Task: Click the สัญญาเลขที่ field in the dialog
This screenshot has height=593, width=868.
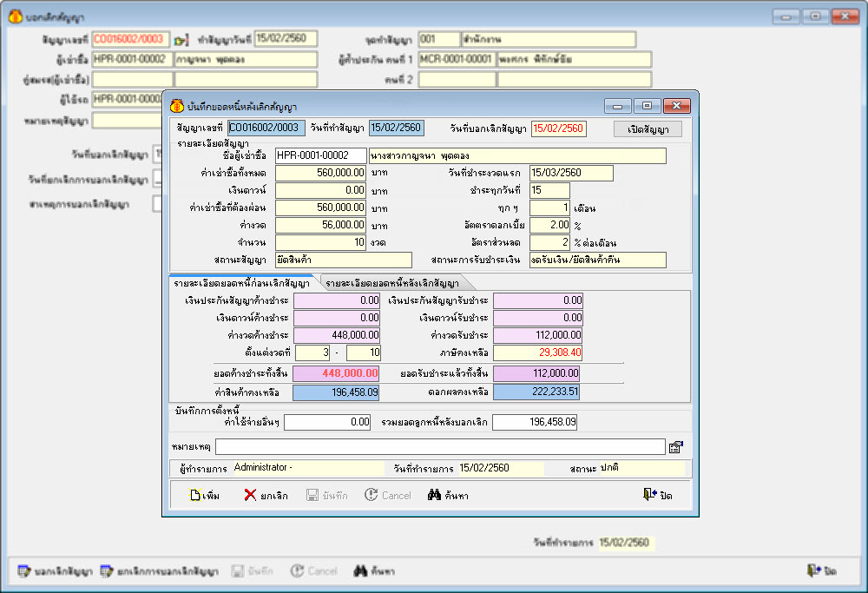Action: point(266,128)
